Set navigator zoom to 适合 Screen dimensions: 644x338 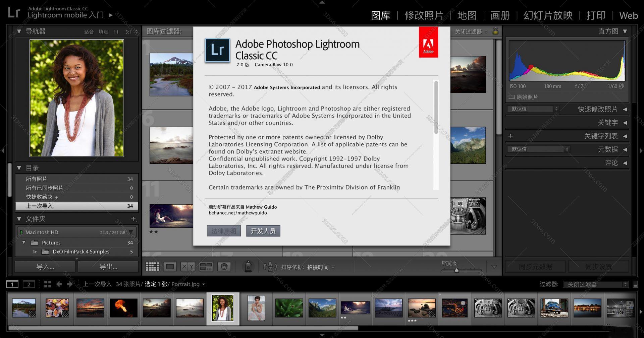click(89, 32)
